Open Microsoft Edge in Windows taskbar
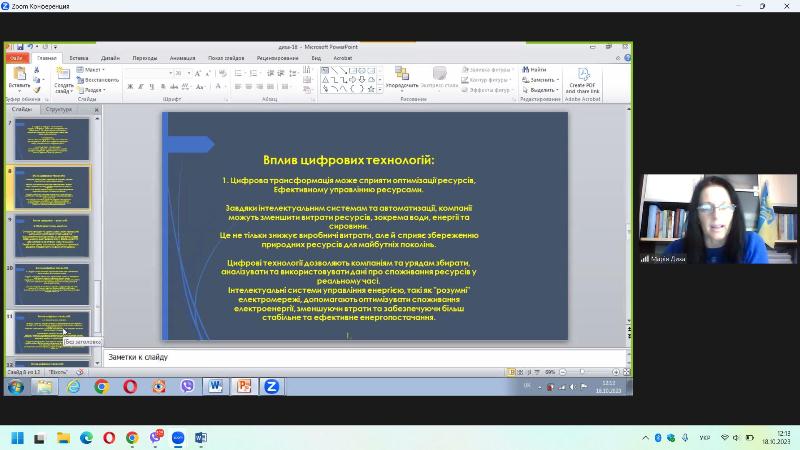This screenshot has height=450, width=800. [x=86, y=437]
